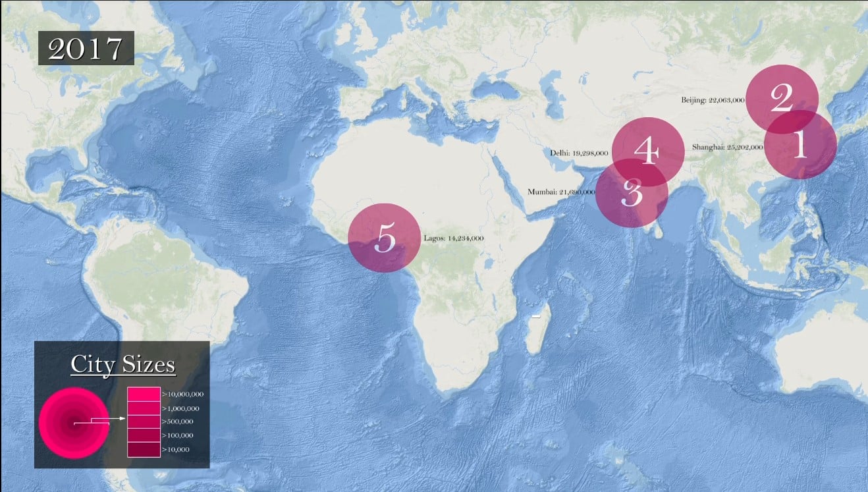Click the Mumbai: 21,690,000 population label
Viewport: 868px width, 492px height.
click(x=561, y=192)
